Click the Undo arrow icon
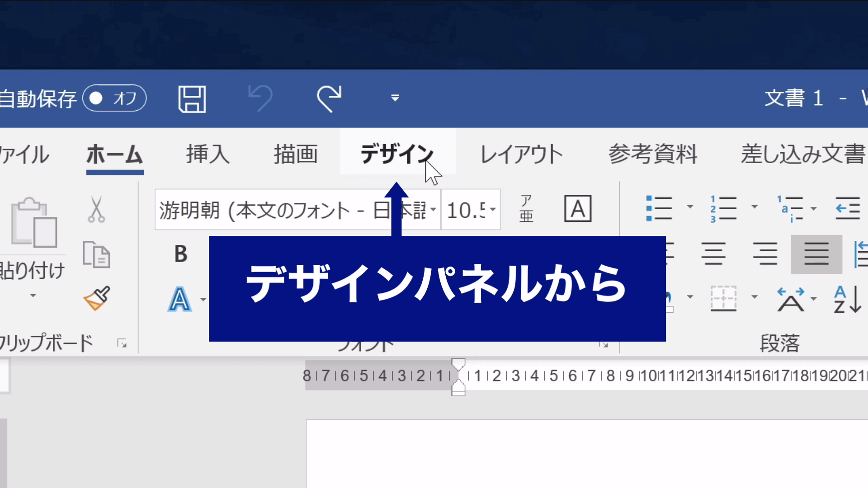868x488 pixels. 260,98
